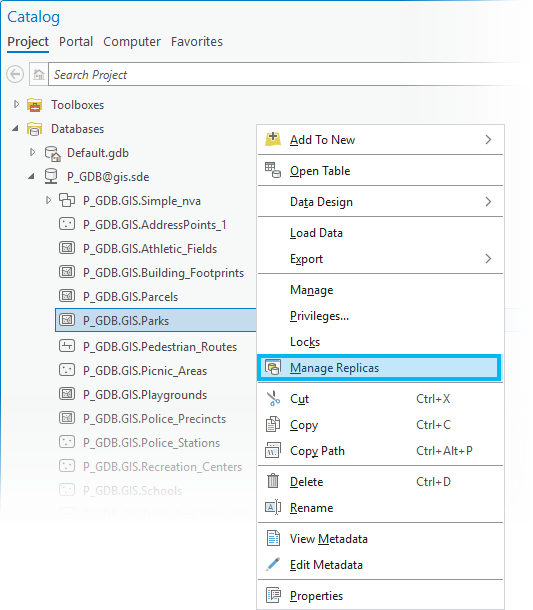Open the Favorites tab
Screen dimensions: 533x610
[197, 42]
